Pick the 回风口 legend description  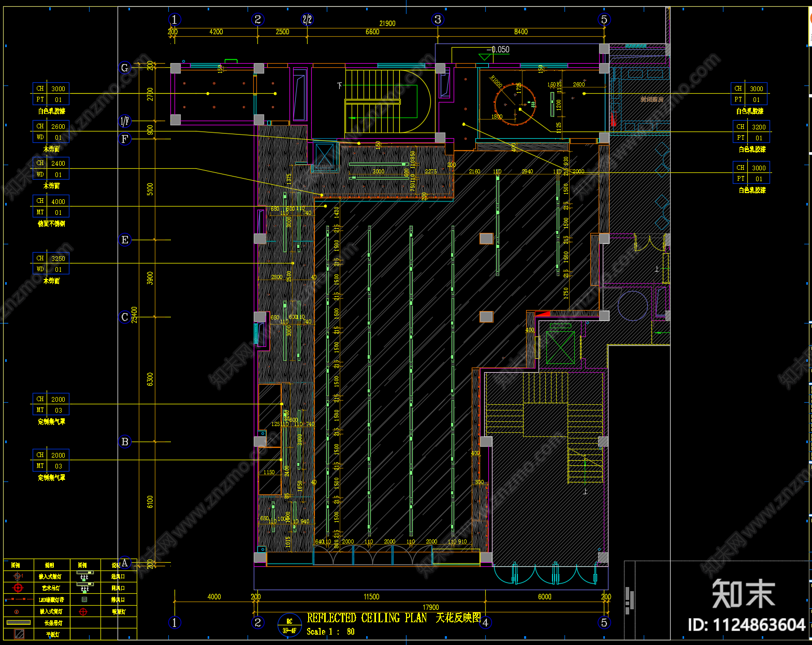point(118,588)
